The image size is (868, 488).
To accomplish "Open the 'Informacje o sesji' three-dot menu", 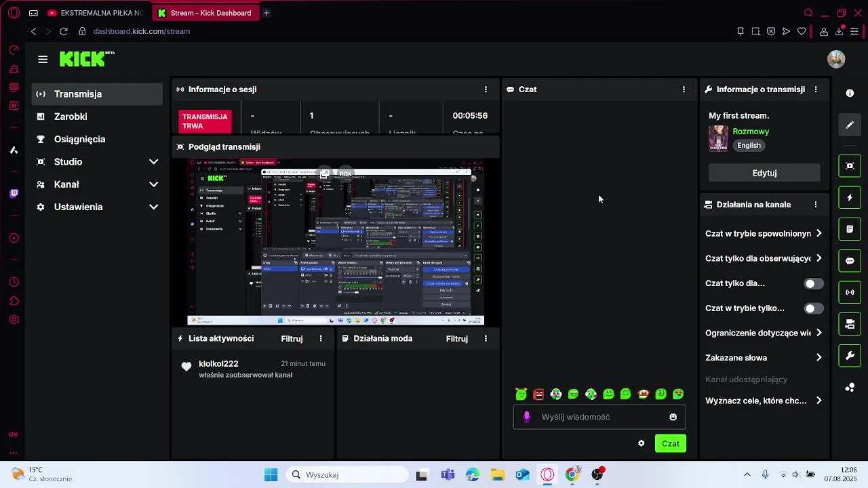I will coord(486,89).
